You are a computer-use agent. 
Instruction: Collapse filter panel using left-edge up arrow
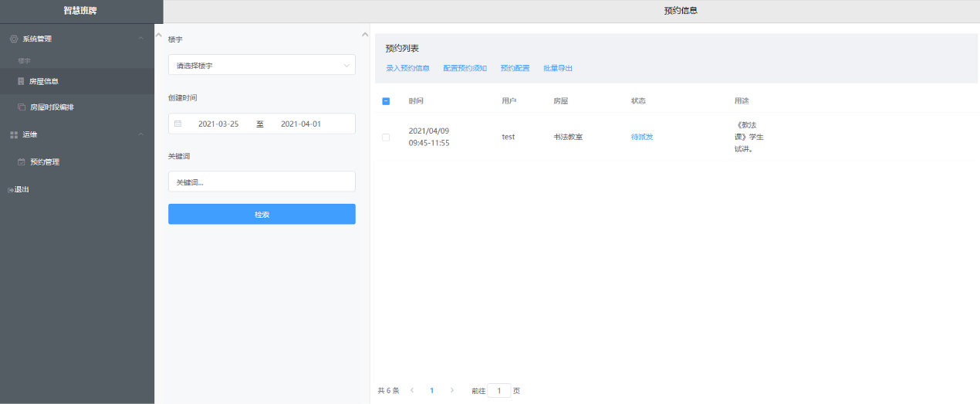160,34
